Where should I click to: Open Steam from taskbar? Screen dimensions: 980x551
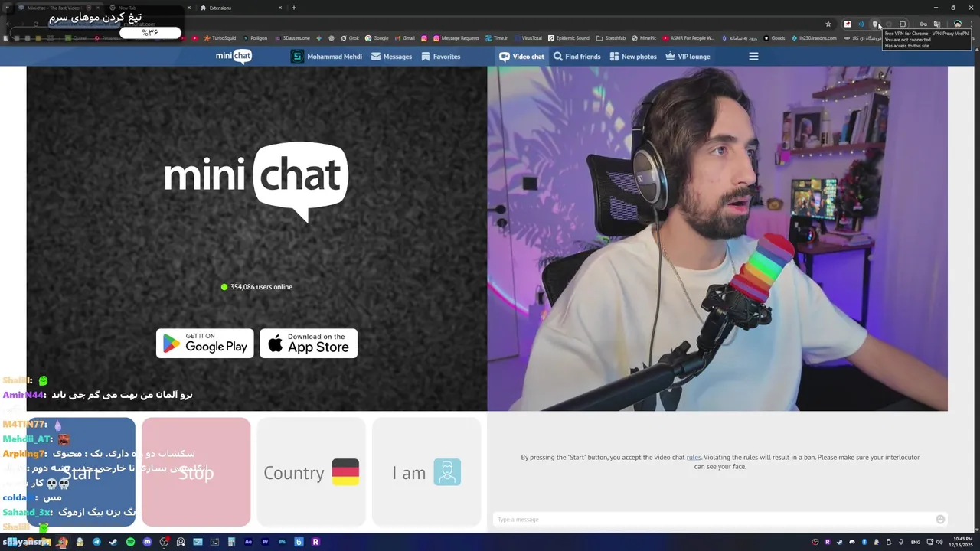113,542
